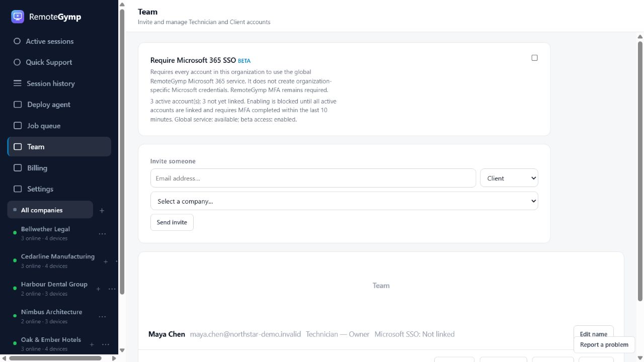Click the Billing square icon
Viewport: 644px width, 362px height.
click(18, 168)
